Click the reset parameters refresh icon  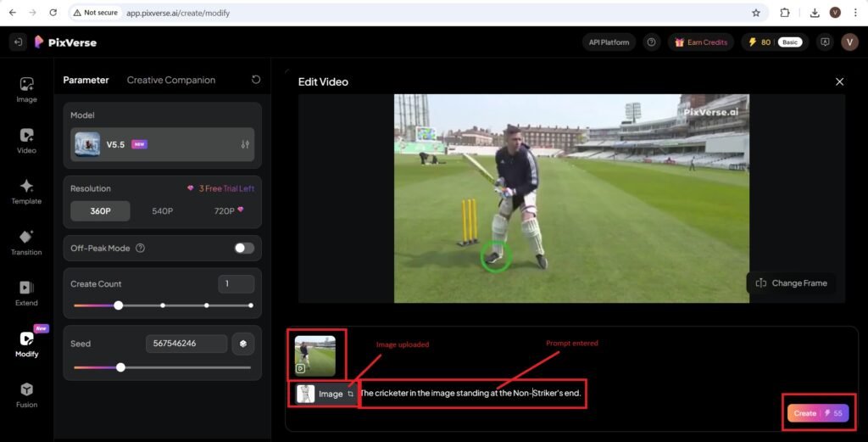tap(256, 80)
